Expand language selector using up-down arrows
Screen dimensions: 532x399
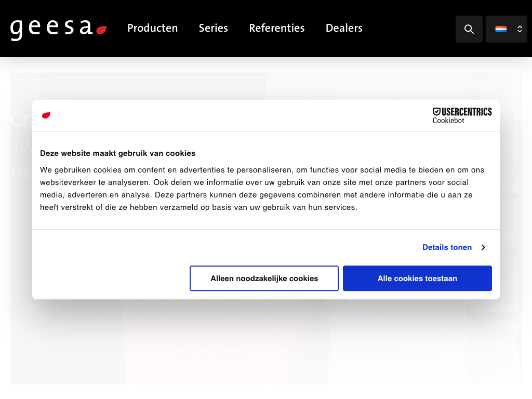[520, 29]
